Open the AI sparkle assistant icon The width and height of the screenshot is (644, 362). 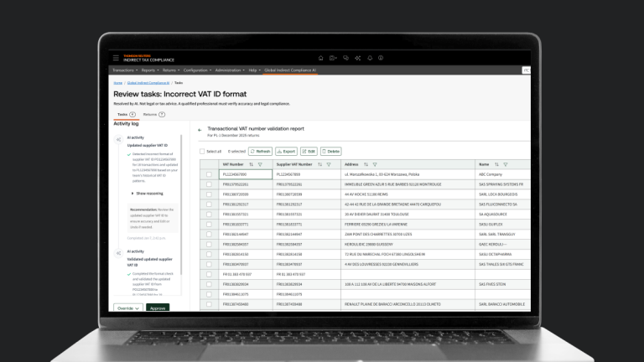358,58
